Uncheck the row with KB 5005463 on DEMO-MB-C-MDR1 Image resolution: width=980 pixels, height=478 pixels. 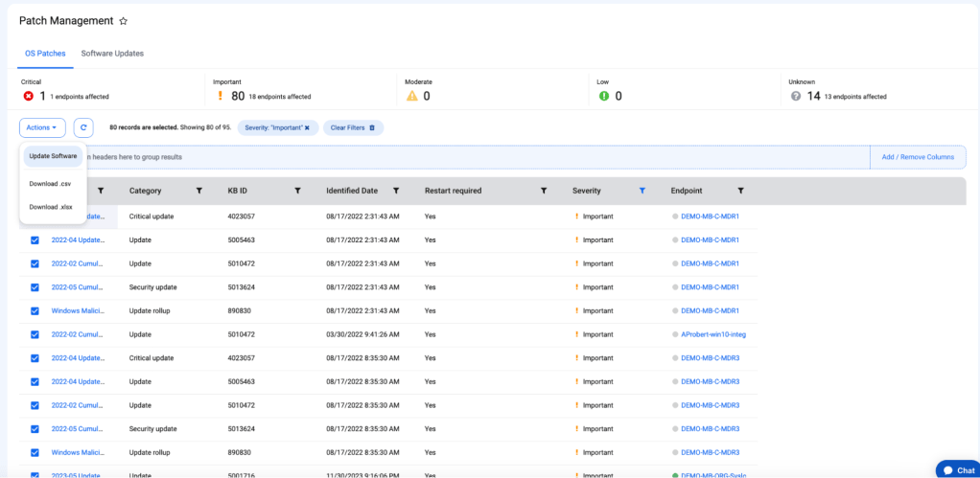click(35, 240)
